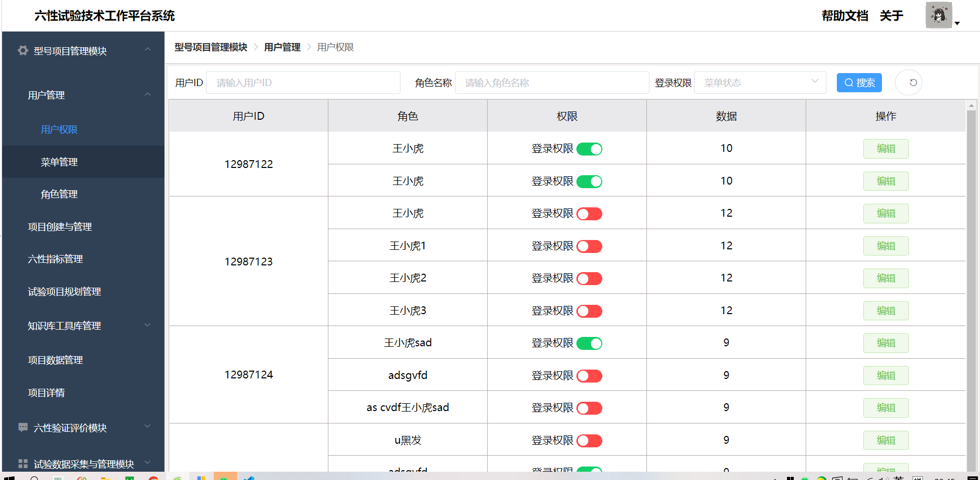
Task: Click the 操作 column header
Action: tap(886, 116)
